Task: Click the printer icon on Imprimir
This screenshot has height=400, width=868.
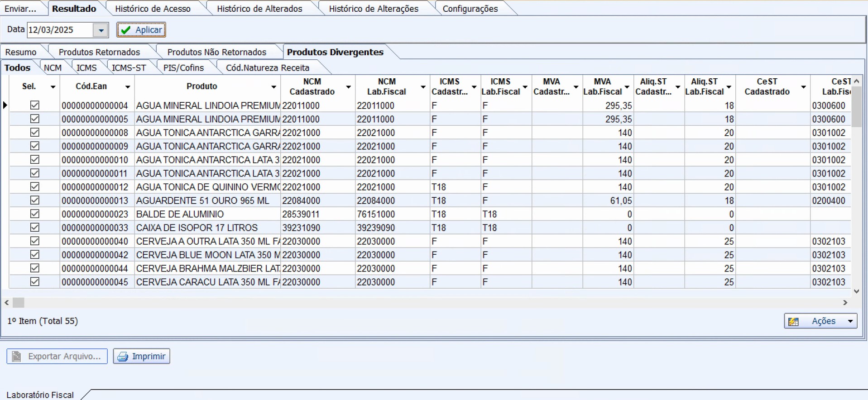Action: coord(122,357)
